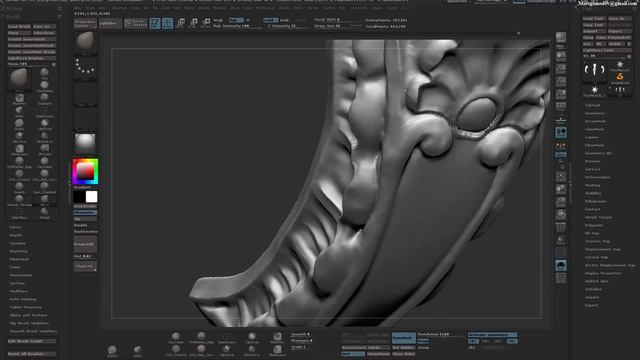Open the Alpha menu
The image size is (640, 360).
click(77, 8)
